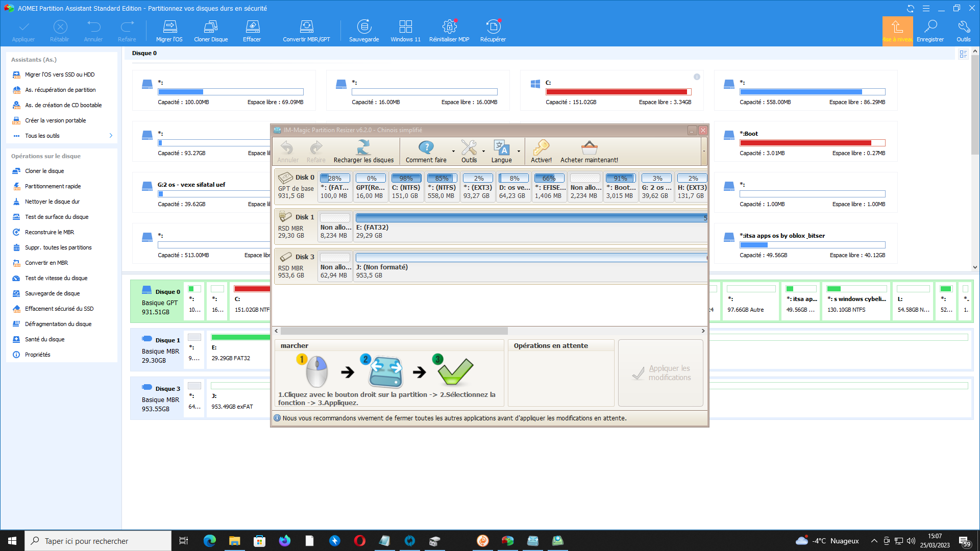The width and height of the screenshot is (980, 551).
Task: Select J: (Non formaté) partition in IM-Magic
Action: coord(531,266)
